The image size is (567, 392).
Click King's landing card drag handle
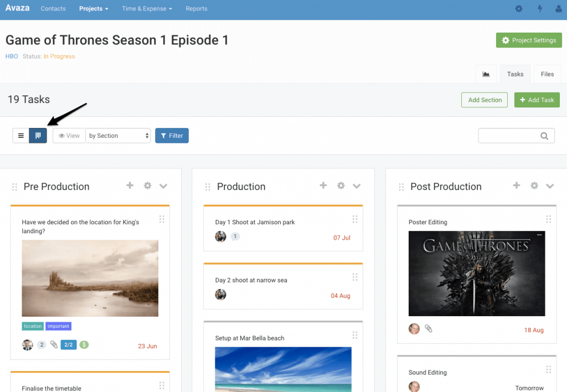tap(162, 219)
